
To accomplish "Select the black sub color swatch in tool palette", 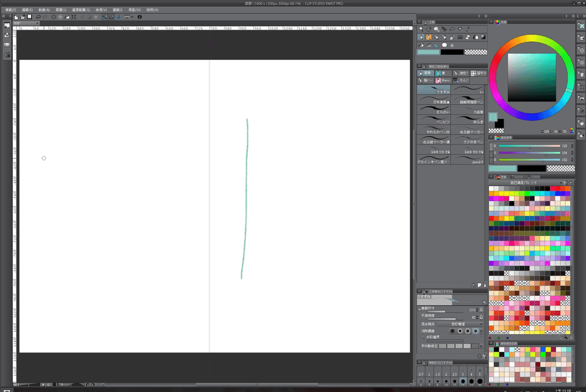I will click(x=452, y=52).
